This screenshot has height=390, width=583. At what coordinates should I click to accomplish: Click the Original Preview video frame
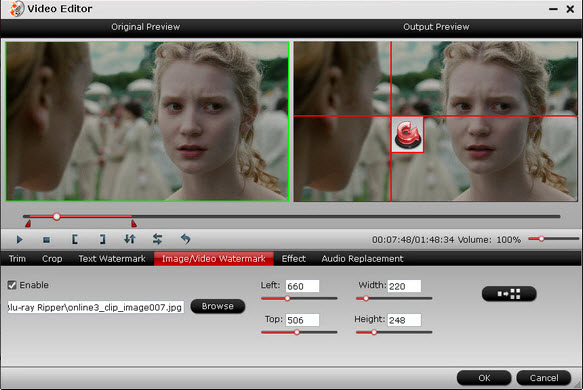click(147, 122)
